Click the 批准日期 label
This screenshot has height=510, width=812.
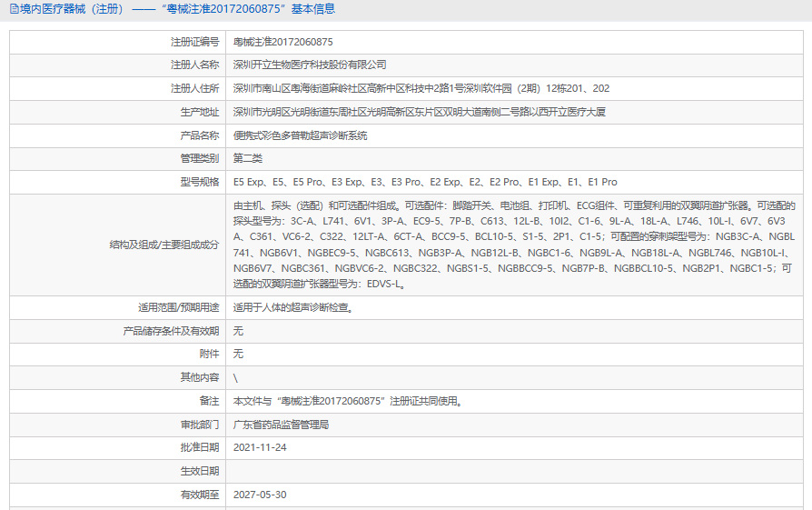coord(200,448)
